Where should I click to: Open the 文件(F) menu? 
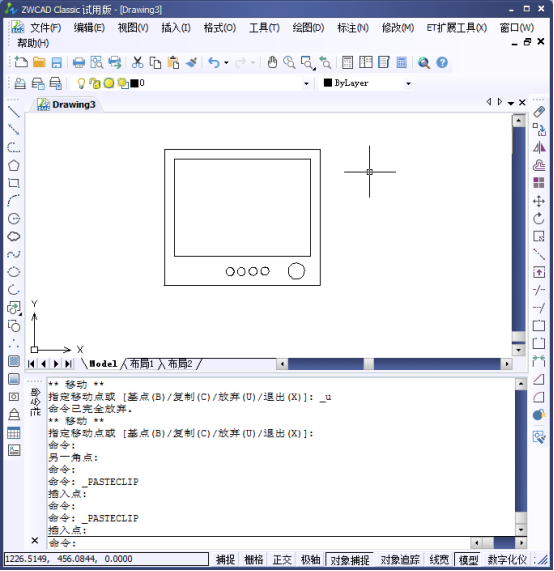click(45, 28)
